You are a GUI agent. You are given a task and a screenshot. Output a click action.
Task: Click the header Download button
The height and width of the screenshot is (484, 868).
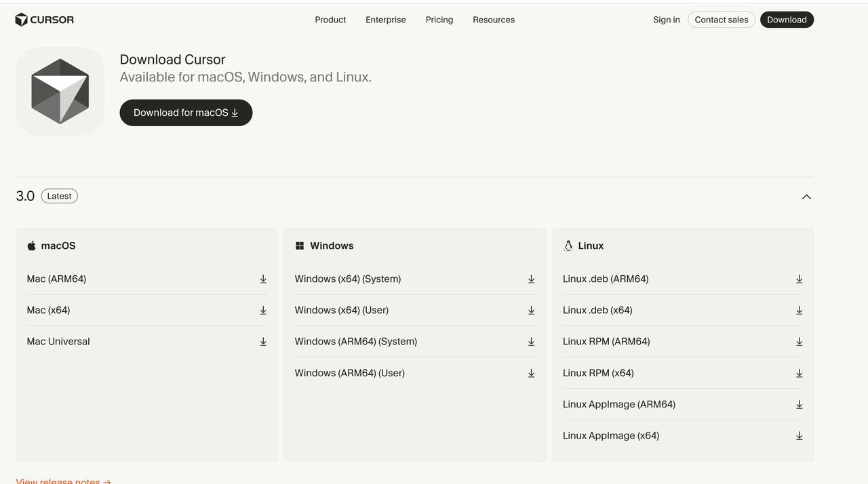click(787, 20)
